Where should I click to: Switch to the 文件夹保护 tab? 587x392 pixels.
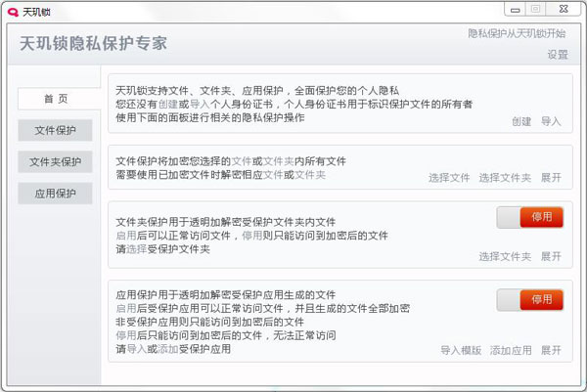point(55,162)
